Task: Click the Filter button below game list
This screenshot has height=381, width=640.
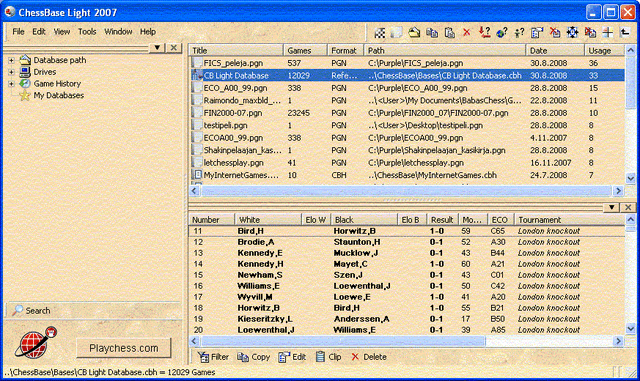Action: [x=213, y=357]
